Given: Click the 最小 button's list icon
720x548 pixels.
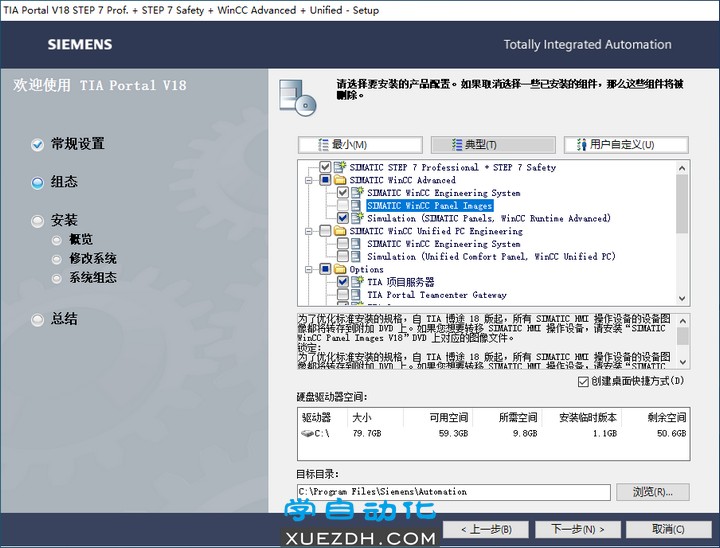Looking at the screenshot, I should click(x=324, y=145).
